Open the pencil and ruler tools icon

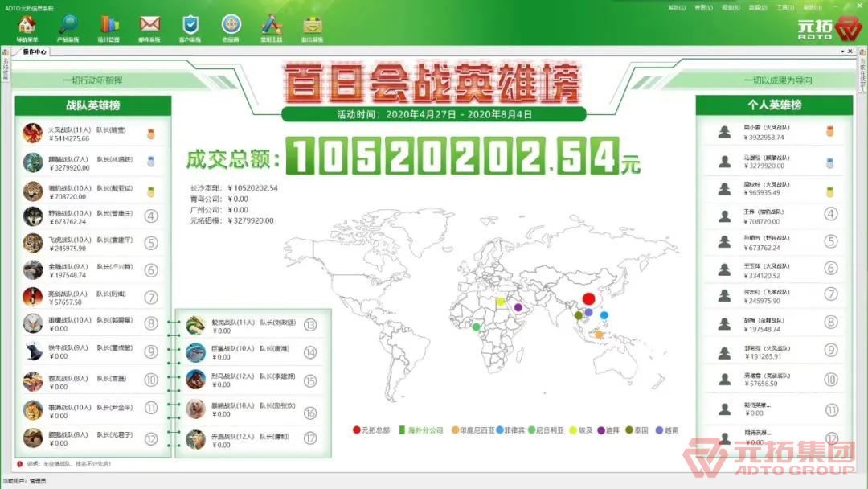point(271,26)
